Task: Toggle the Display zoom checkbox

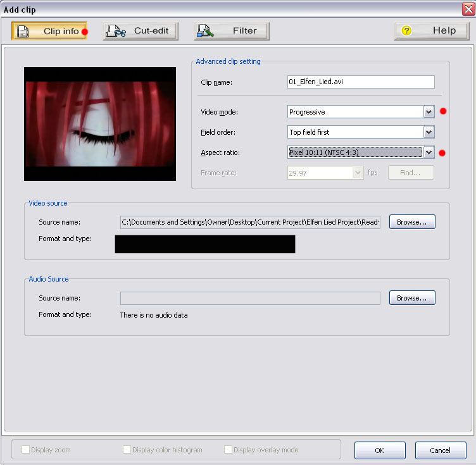Action: [x=26, y=449]
